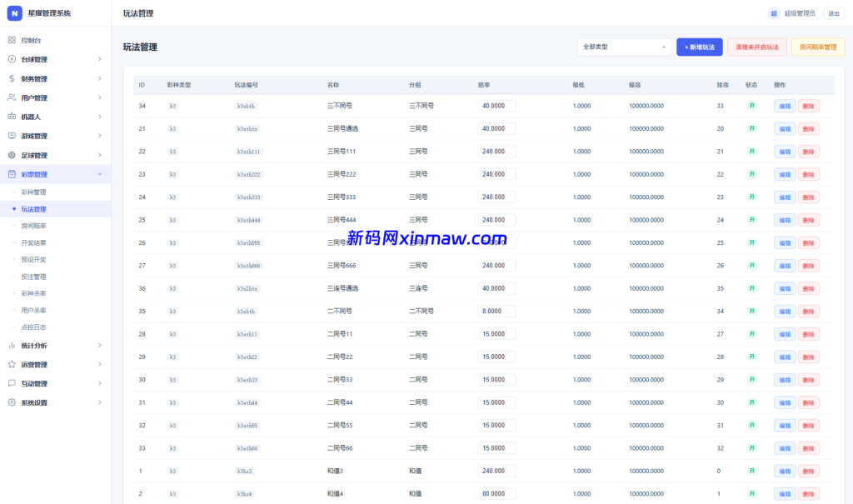The height and width of the screenshot is (504, 853).
Task: Toggle 开 status for 三不同号 row
Action: 752,106
